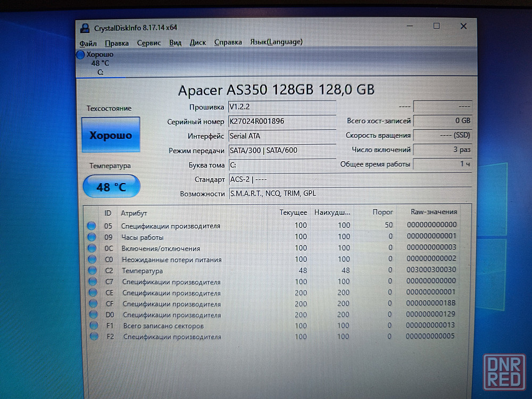Click status indicator for Включения/отключения attribute
Screen dimensions: 532x399
tap(92, 248)
